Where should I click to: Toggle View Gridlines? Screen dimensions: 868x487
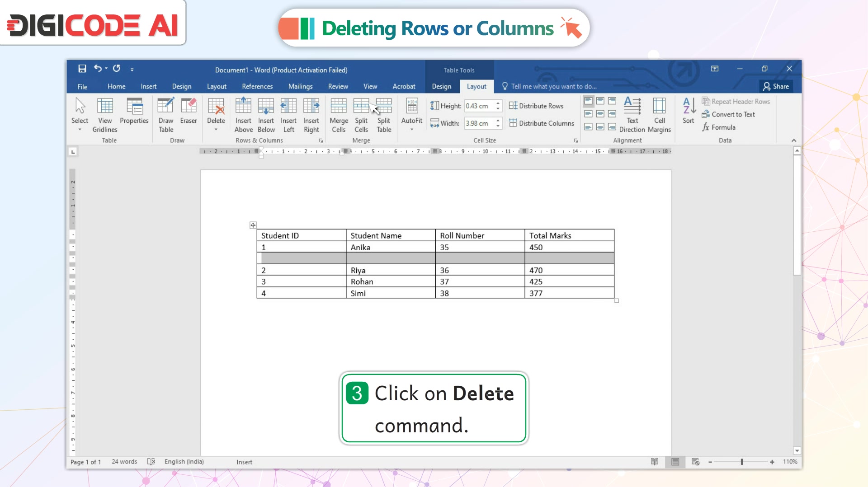[105, 115]
